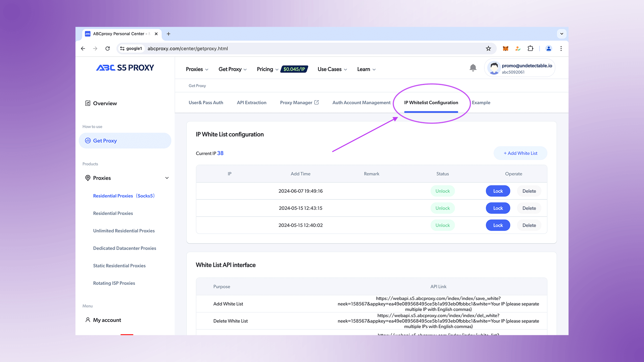Bookmark this page with the star icon
The height and width of the screenshot is (362, 644).
tap(488, 49)
